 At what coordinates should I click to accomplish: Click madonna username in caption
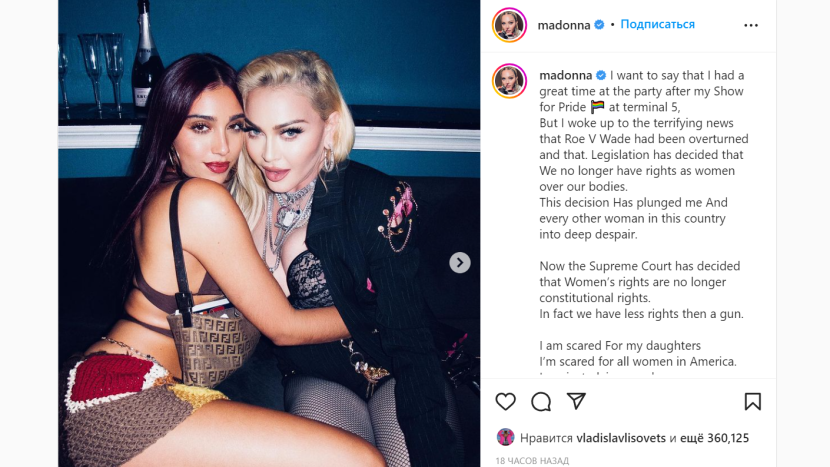pyautogui.click(x=565, y=75)
